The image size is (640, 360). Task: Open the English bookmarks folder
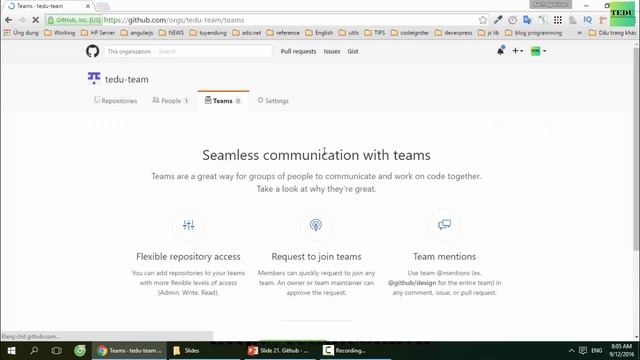[319, 33]
